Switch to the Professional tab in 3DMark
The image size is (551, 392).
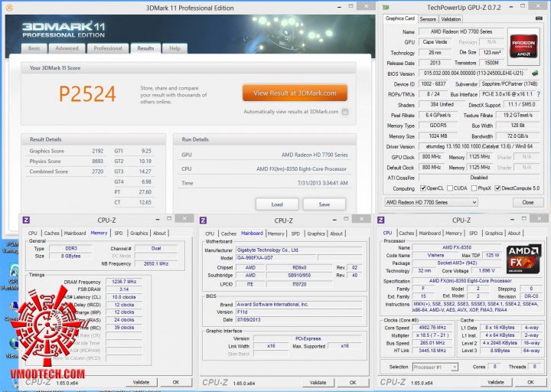pyautogui.click(x=108, y=48)
